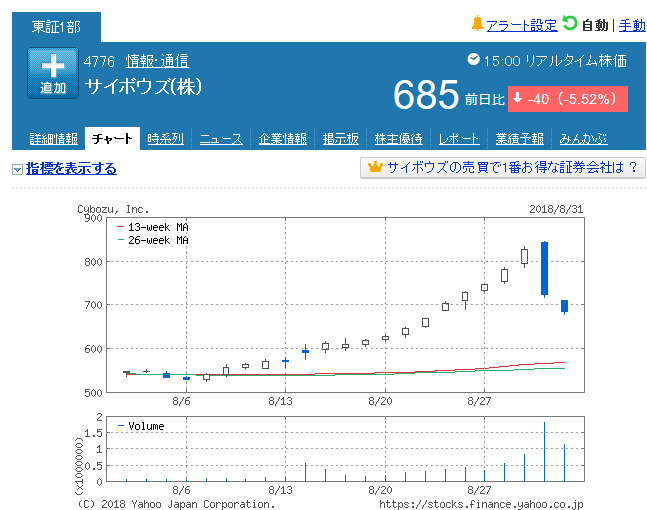Switch to the 時系列 tab

coord(165,139)
